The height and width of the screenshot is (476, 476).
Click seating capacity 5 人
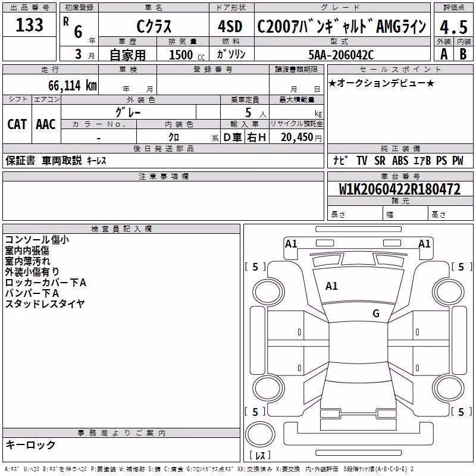pos(256,113)
